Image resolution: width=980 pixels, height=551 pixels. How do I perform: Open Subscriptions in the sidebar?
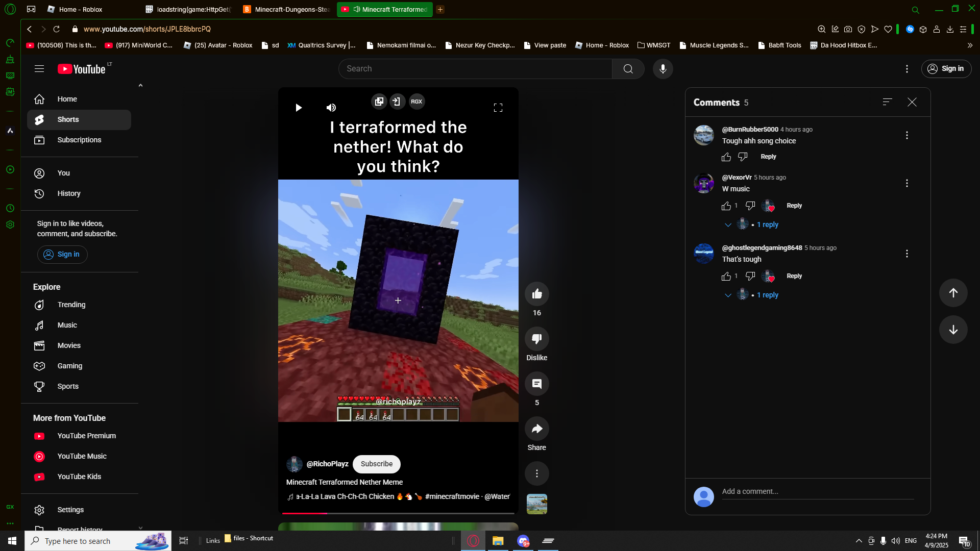[x=79, y=140]
